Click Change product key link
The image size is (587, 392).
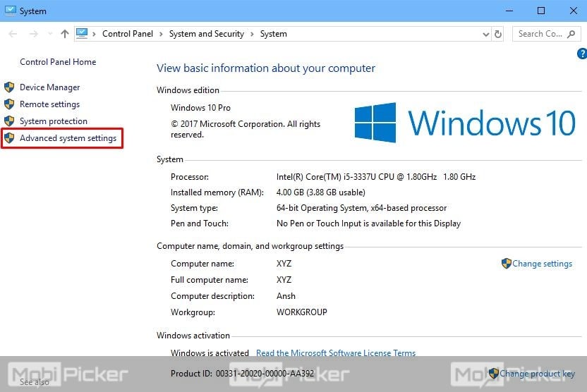point(537,373)
